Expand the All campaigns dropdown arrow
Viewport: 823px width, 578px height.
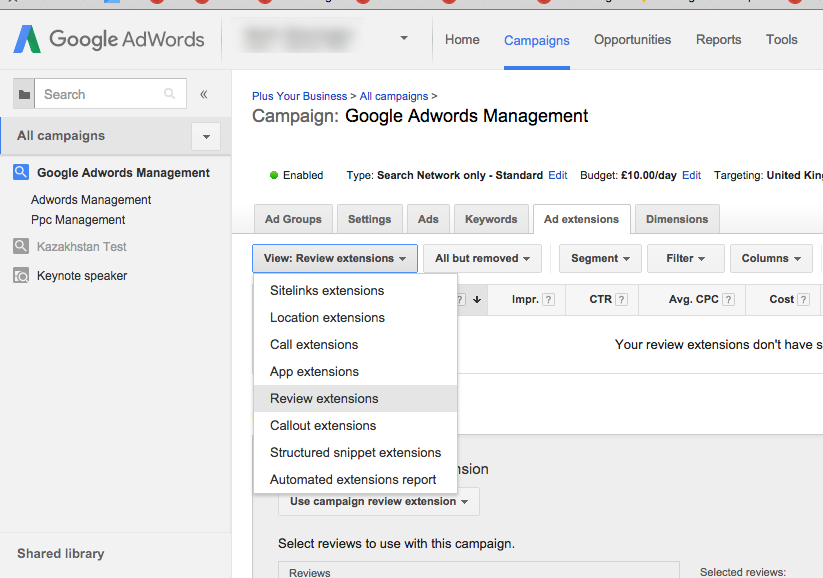tap(206, 136)
